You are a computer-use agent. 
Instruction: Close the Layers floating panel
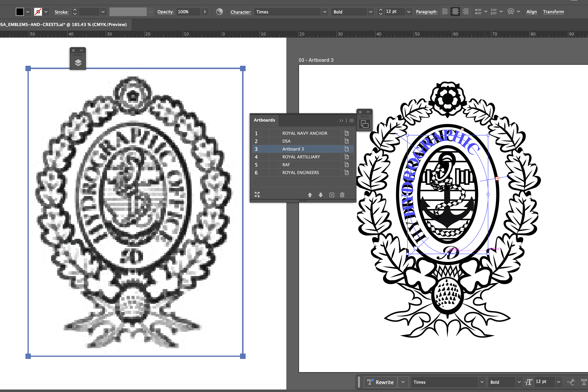pyautogui.click(x=73, y=50)
